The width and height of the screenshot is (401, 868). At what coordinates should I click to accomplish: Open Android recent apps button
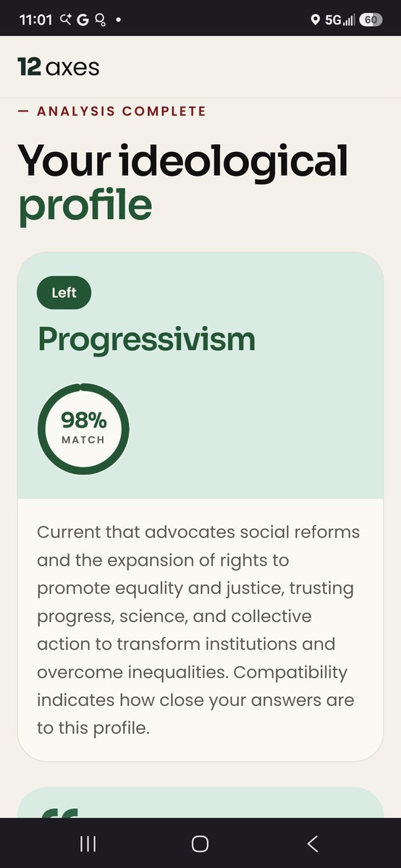88,843
